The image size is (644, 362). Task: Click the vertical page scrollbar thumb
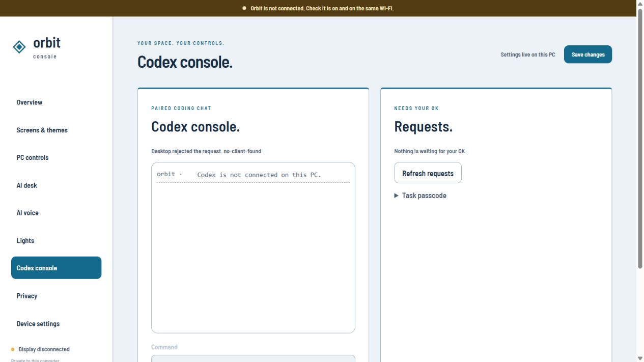640,137
